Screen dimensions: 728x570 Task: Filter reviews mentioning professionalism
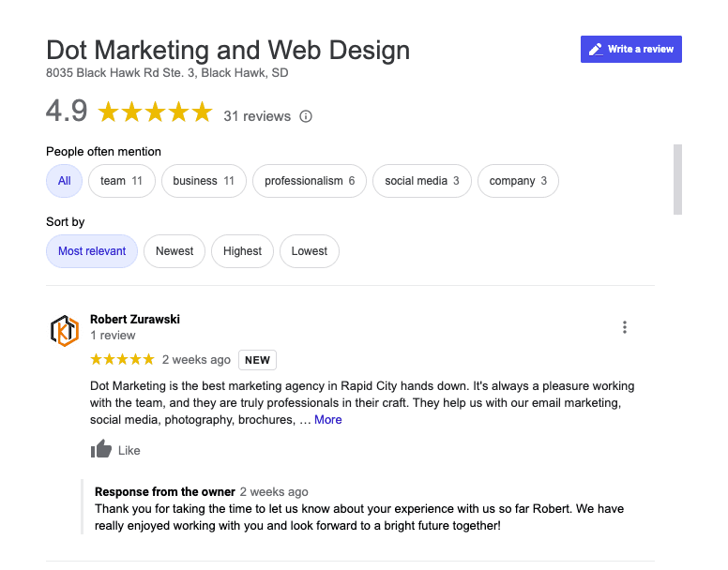click(x=310, y=181)
